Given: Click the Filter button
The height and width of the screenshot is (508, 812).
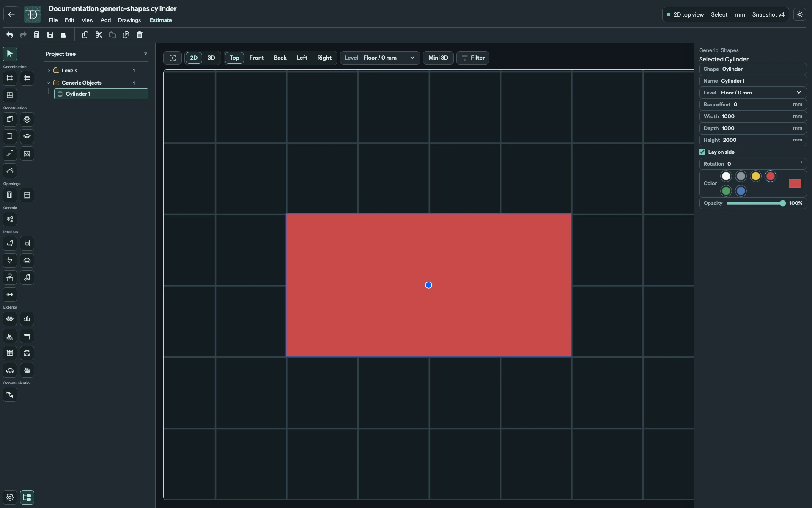Looking at the screenshot, I should tap(473, 58).
